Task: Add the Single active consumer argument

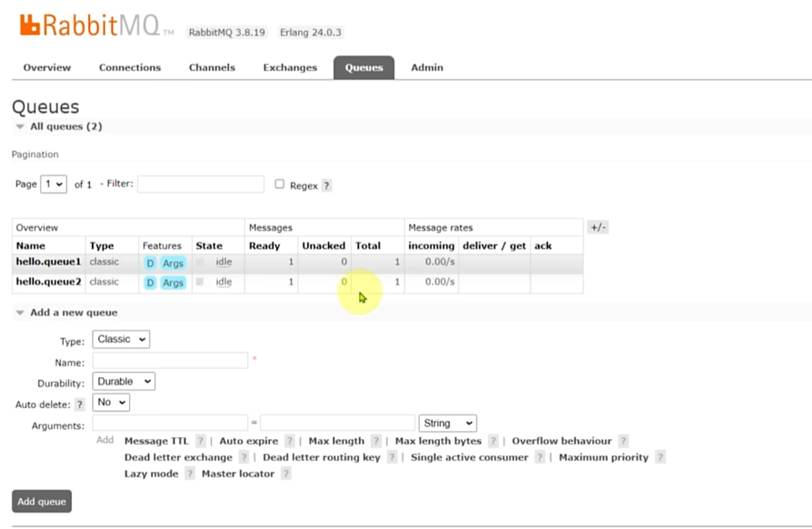Action: coord(469,457)
